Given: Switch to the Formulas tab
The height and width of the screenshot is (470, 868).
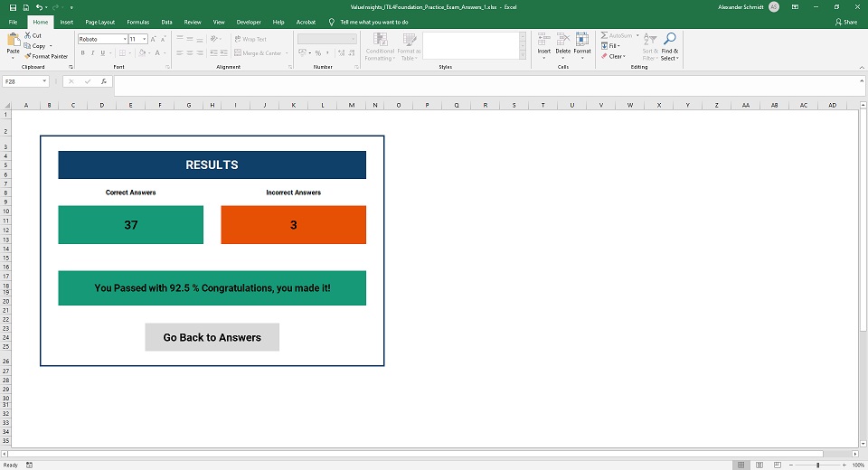Looking at the screenshot, I should pyautogui.click(x=137, y=22).
